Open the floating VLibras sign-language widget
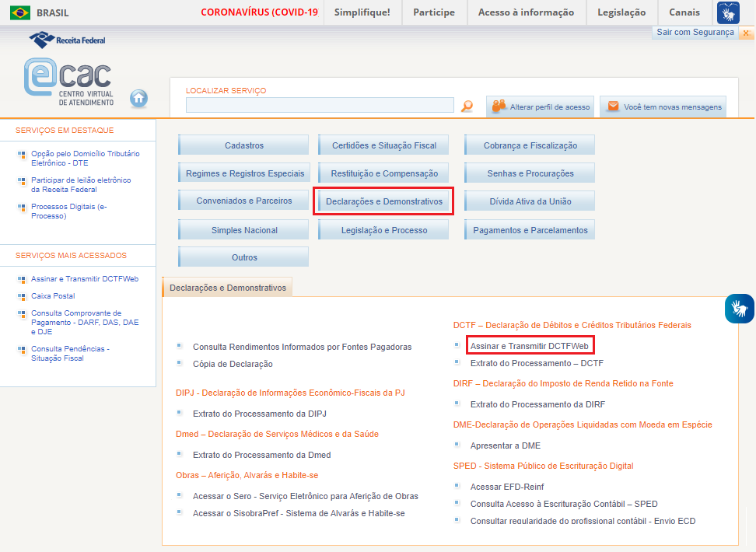 tap(739, 309)
